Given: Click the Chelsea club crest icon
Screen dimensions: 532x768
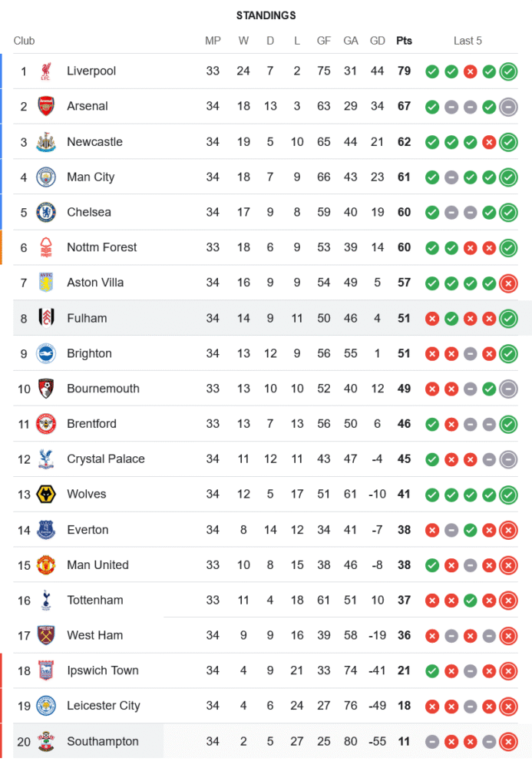Looking at the screenshot, I should point(46,213).
